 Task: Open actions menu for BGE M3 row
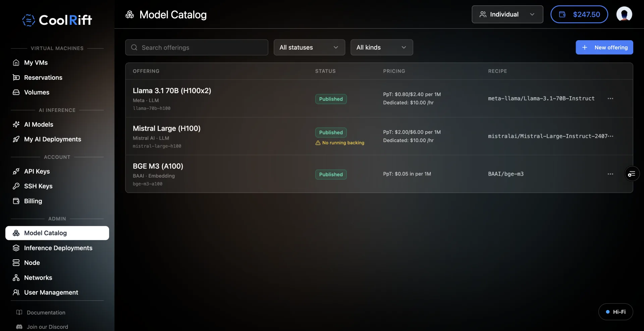610,174
